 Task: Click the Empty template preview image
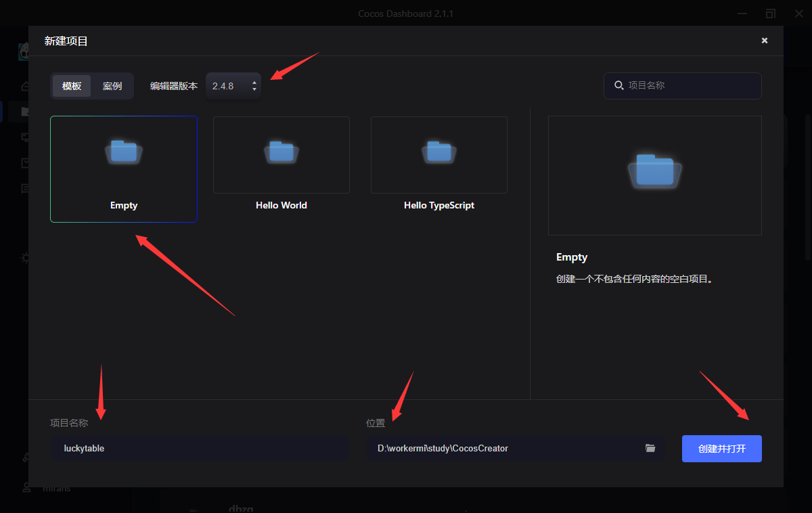pyautogui.click(x=655, y=175)
